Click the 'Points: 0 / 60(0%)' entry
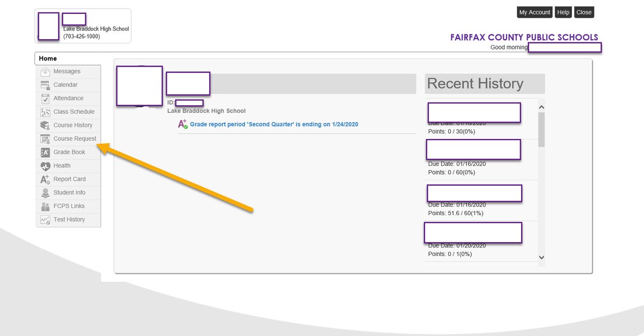Image resolution: width=644 pixels, height=336 pixels. (x=451, y=172)
